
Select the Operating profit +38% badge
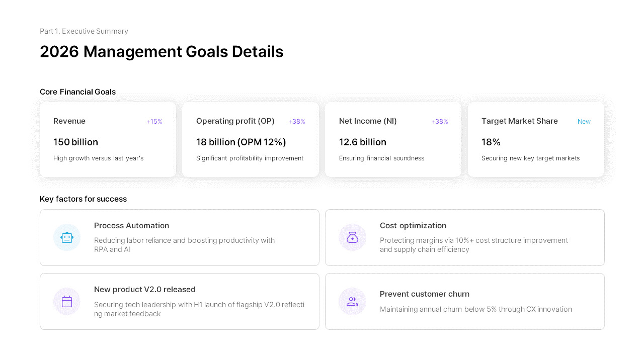[297, 122]
